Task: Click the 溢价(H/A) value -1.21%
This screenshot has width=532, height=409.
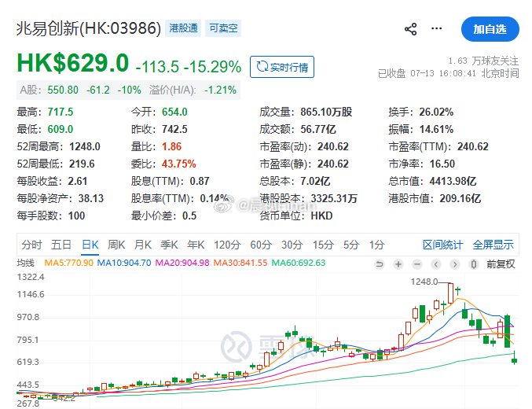Action: 221,90
